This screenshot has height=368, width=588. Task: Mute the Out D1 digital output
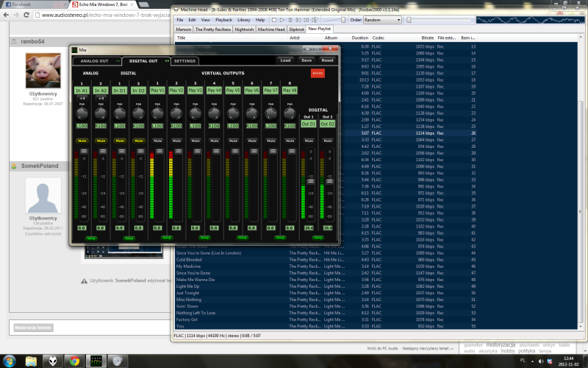pos(309,141)
